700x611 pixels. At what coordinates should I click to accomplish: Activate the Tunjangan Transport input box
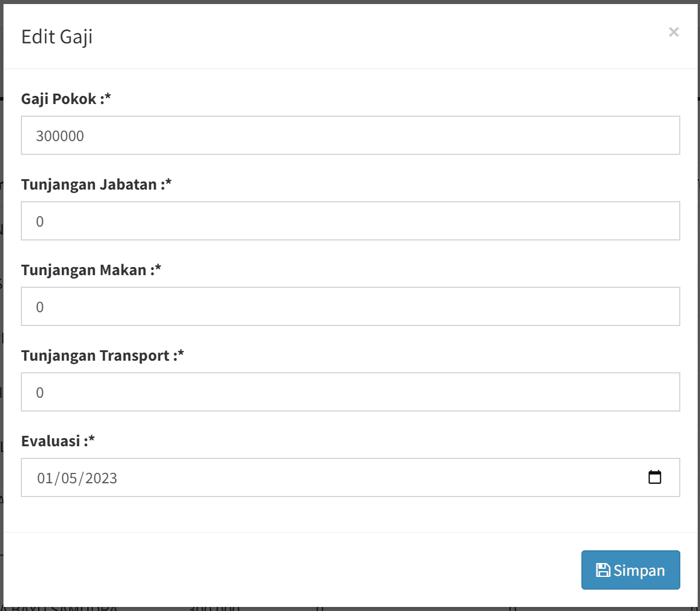click(350, 392)
